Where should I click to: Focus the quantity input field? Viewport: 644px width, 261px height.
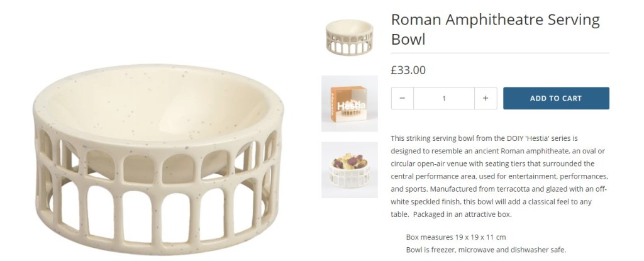444,99
